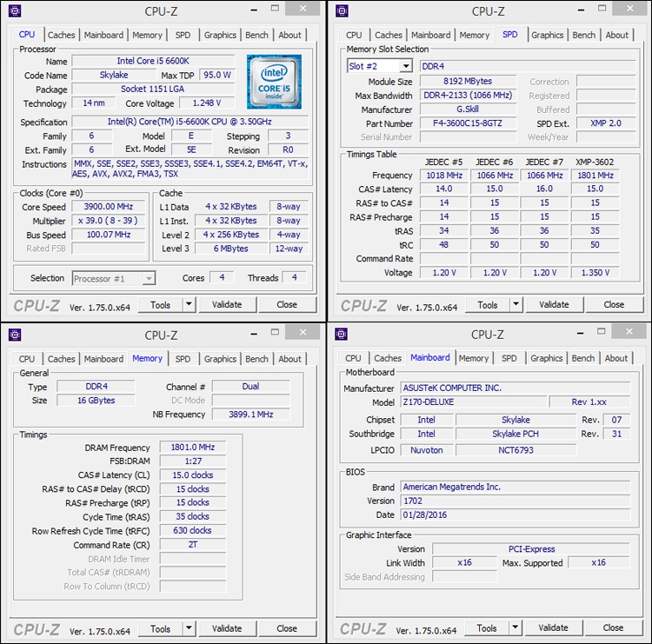
Task: Click Close button in CPU tab window
Action: pyautogui.click(x=287, y=304)
